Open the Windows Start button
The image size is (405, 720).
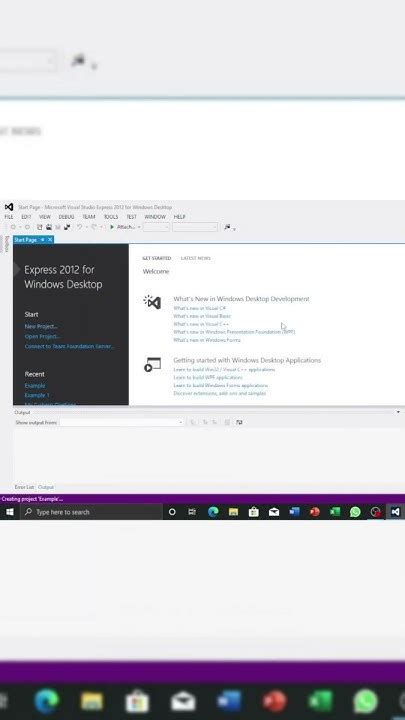[10, 512]
